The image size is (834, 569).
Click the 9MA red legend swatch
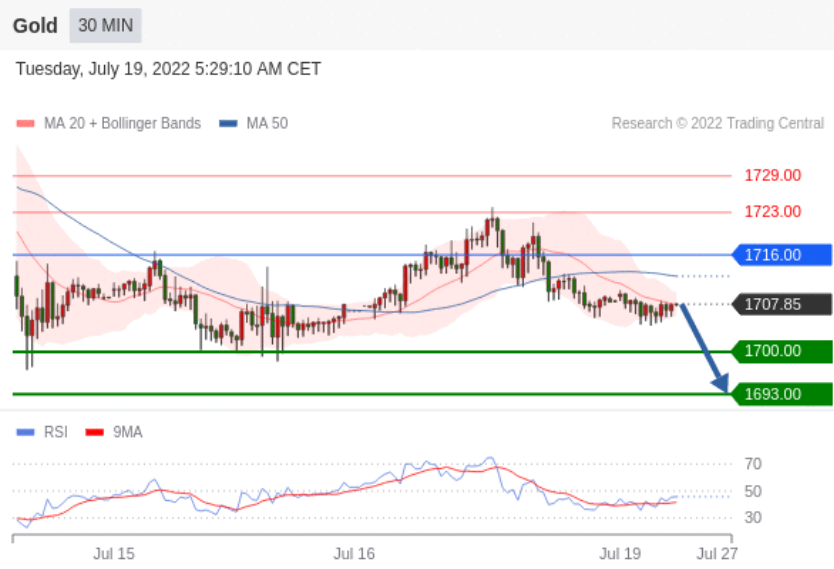(95, 432)
